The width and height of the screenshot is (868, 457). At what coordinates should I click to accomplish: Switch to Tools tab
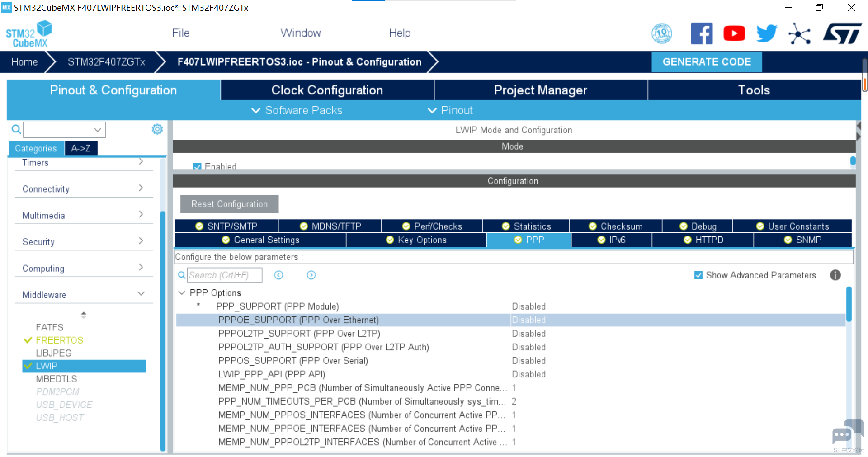pyautogui.click(x=754, y=90)
